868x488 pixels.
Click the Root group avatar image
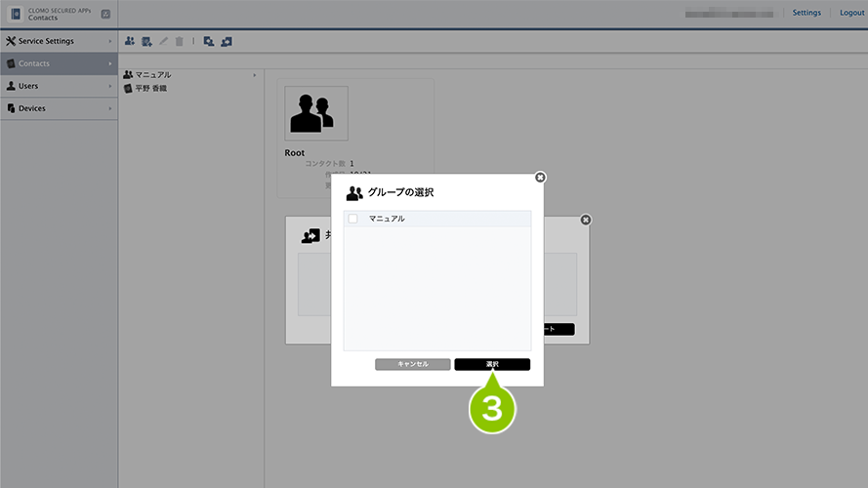point(316,113)
